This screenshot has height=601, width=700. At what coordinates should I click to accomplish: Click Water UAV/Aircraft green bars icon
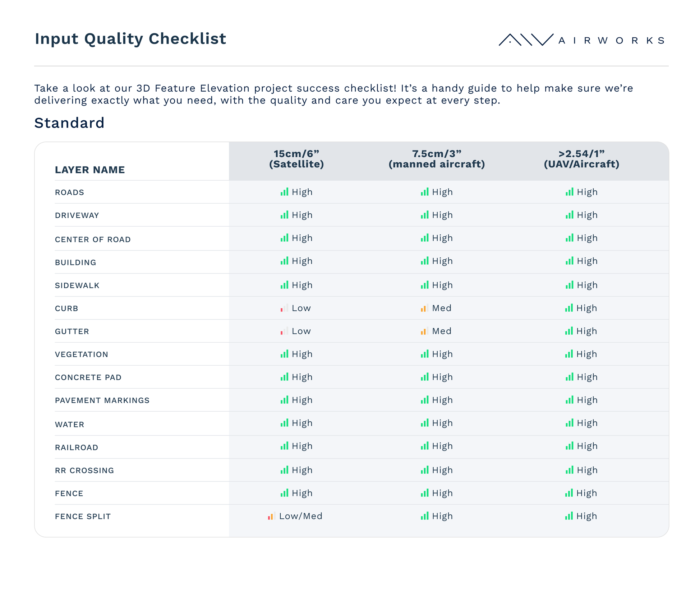(x=569, y=423)
